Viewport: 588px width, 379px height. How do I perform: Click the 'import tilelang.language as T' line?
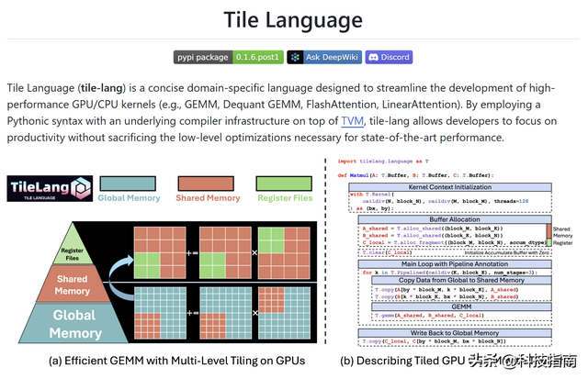point(383,162)
